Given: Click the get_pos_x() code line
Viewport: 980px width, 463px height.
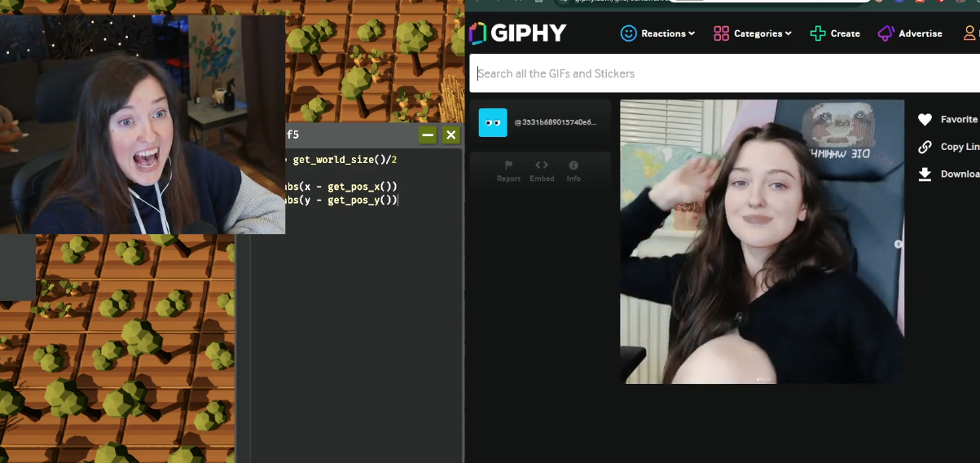Looking at the screenshot, I should coord(341,187).
